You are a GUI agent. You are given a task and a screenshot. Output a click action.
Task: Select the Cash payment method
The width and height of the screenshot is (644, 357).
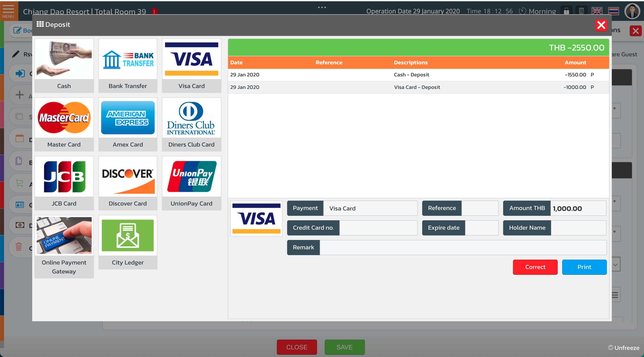(64, 65)
